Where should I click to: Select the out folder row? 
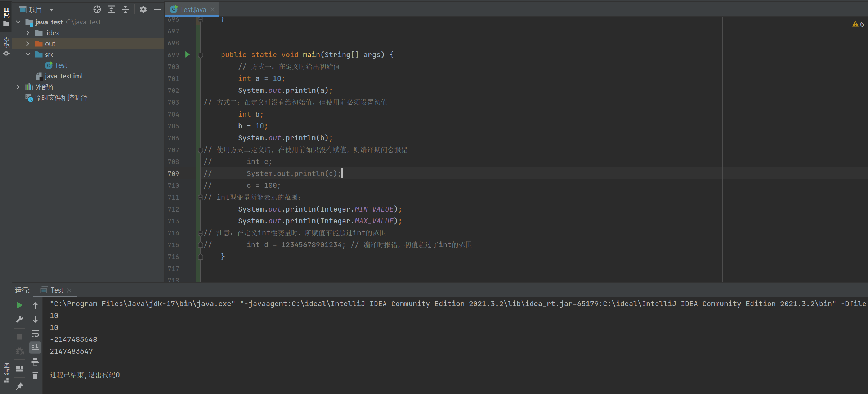tap(88, 44)
